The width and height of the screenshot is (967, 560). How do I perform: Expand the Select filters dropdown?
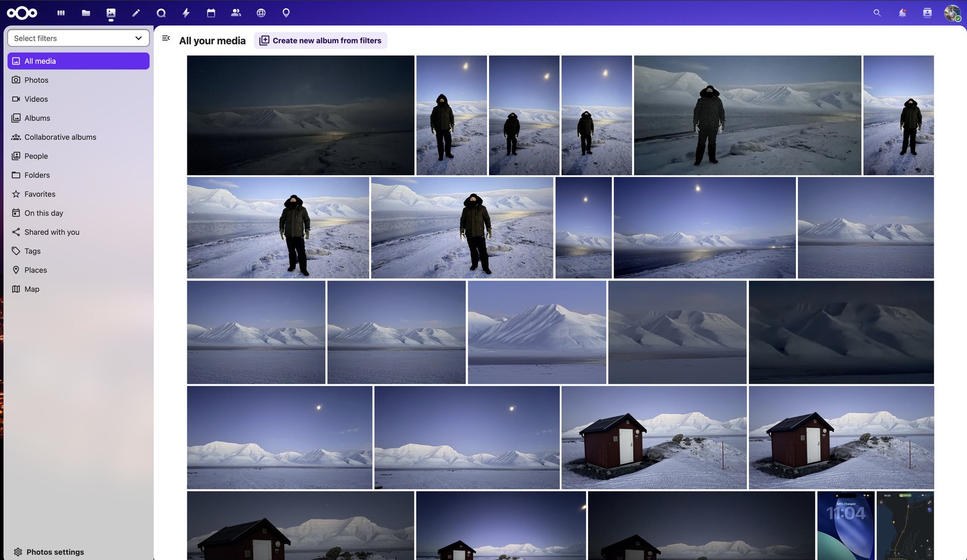pos(79,38)
